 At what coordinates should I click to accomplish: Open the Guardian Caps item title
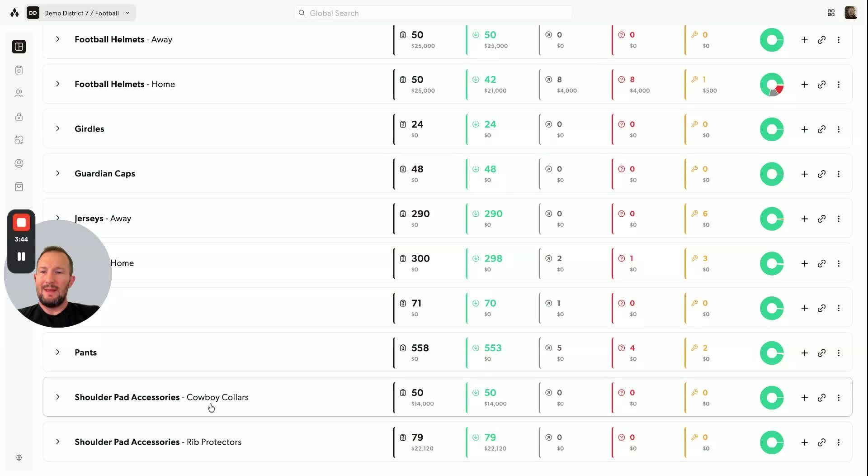[105, 174]
